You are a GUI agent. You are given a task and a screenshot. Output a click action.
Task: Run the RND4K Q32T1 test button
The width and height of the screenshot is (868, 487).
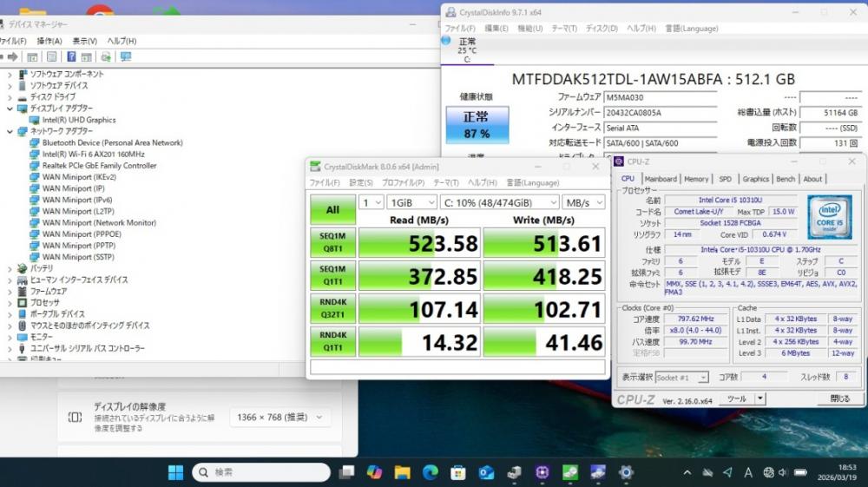pos(332,308)
